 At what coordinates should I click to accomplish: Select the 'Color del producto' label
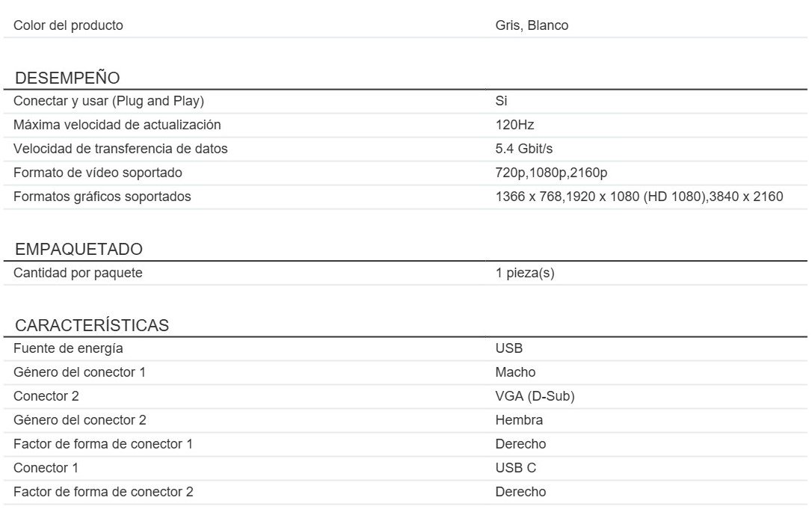[x=68, y=25]
